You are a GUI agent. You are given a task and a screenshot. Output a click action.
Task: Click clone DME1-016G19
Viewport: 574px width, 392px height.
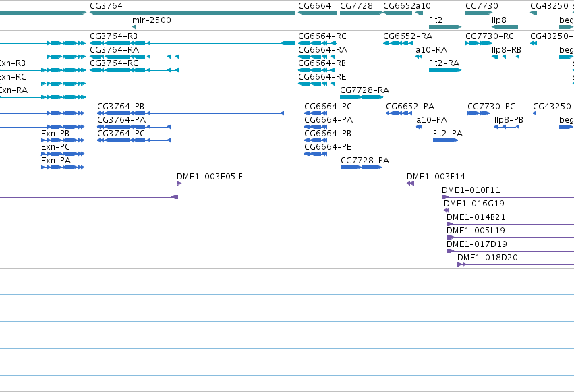click(509, 211)
